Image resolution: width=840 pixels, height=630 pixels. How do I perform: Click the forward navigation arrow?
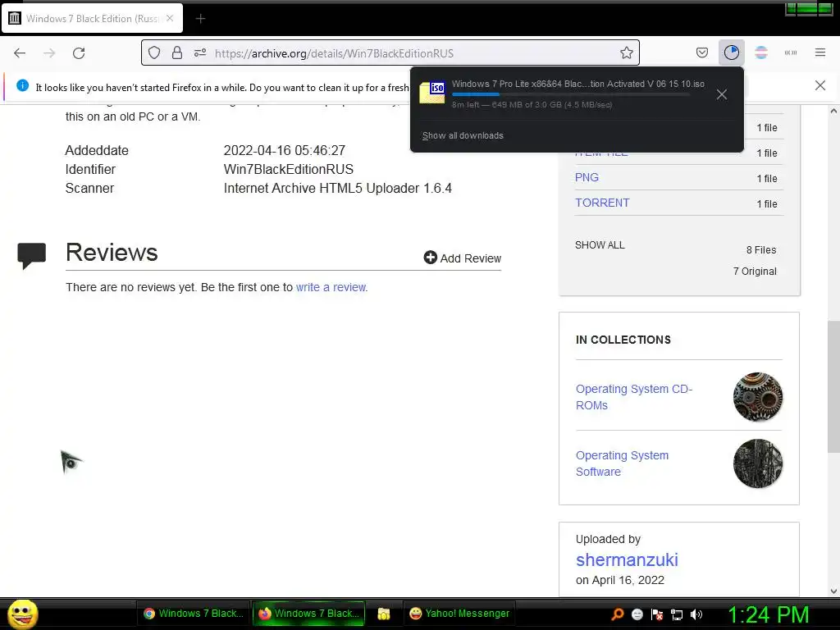pos(49,53)
